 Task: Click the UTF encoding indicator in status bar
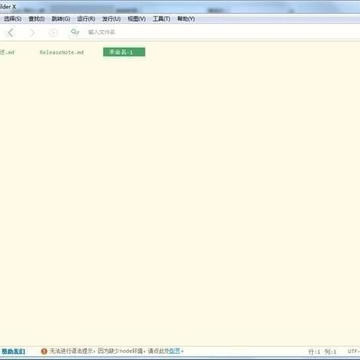[x=353, y=351]
